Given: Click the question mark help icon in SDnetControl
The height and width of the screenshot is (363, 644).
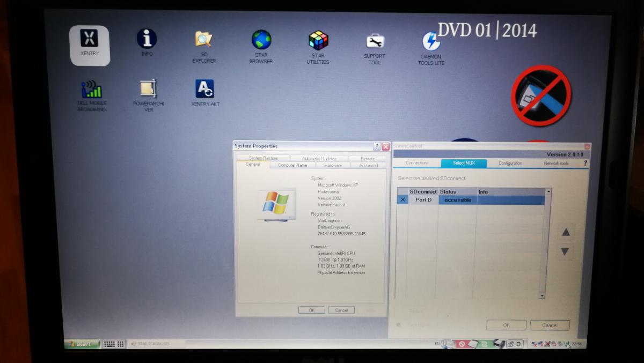Looking at the screenshot, I should point(585,163).
